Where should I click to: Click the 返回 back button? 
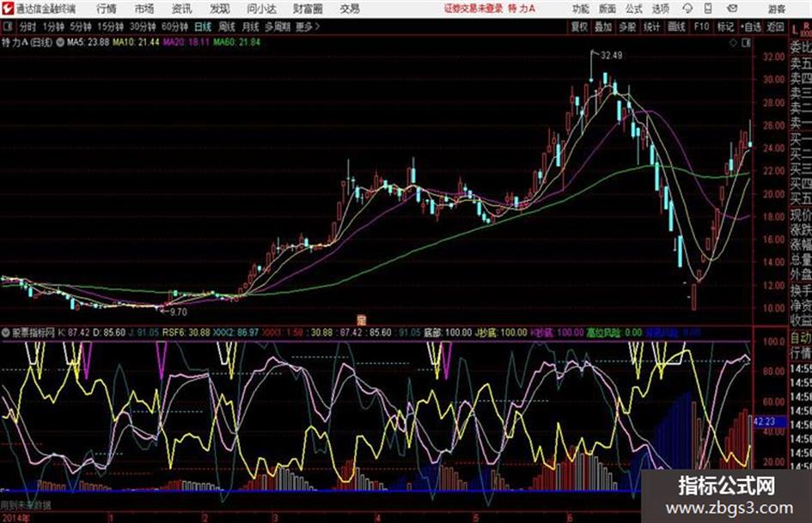tap(775, 27)
